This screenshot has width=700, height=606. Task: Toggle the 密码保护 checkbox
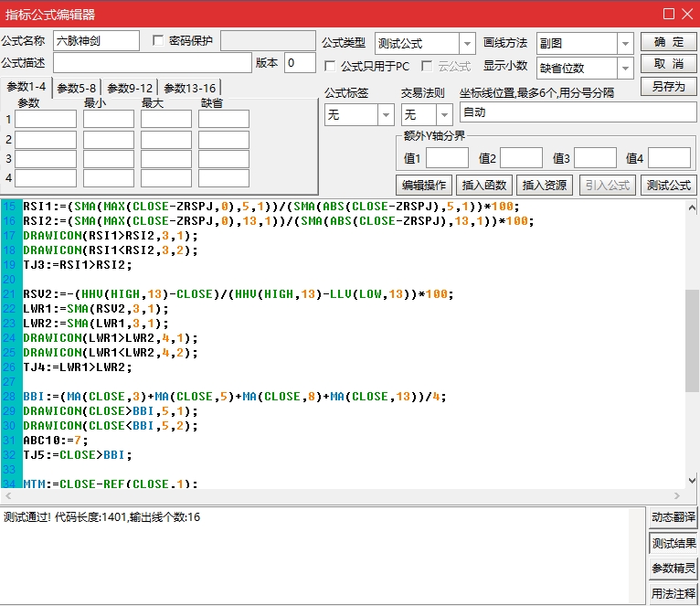pos(159,41)
